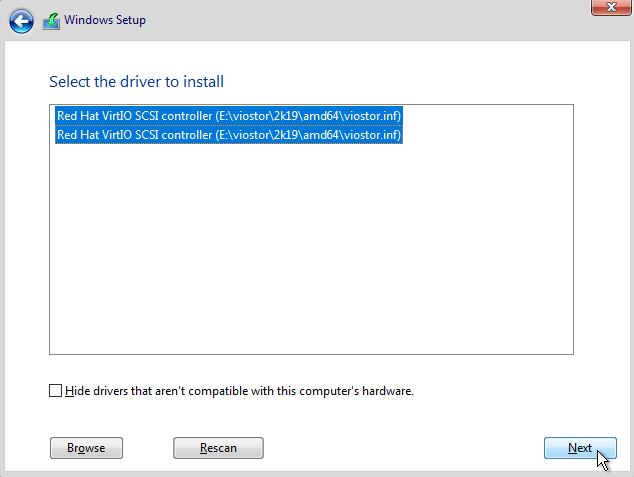Proceed with the Next button

click(580, 448)
